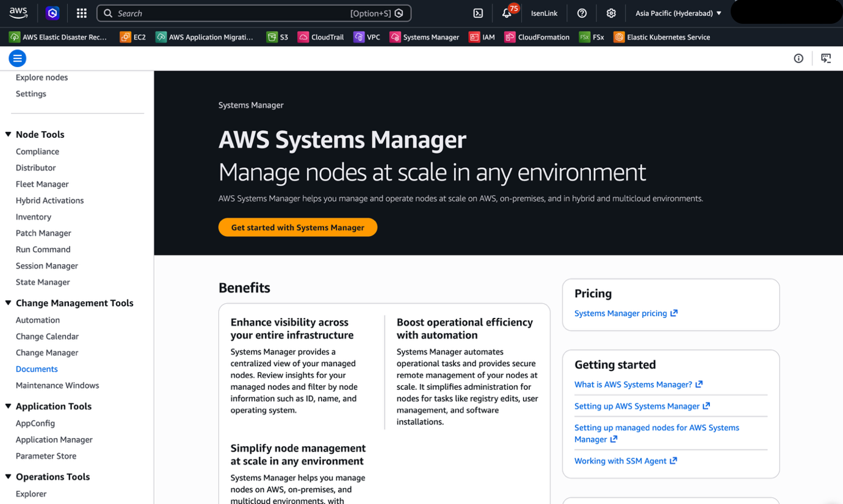
Task: Open Hybrid Activations page
Action: [x=50, y=201]
